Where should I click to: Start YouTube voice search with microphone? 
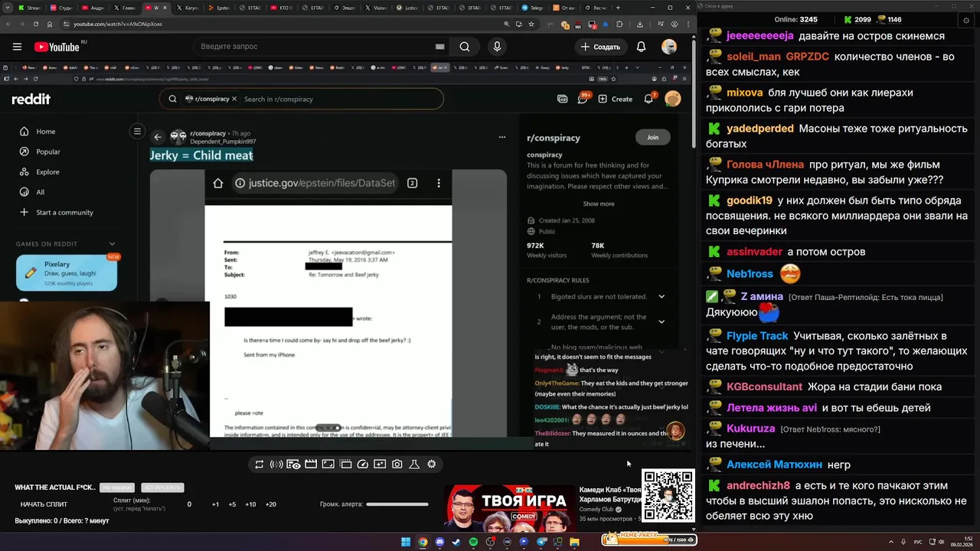(497, 47)
